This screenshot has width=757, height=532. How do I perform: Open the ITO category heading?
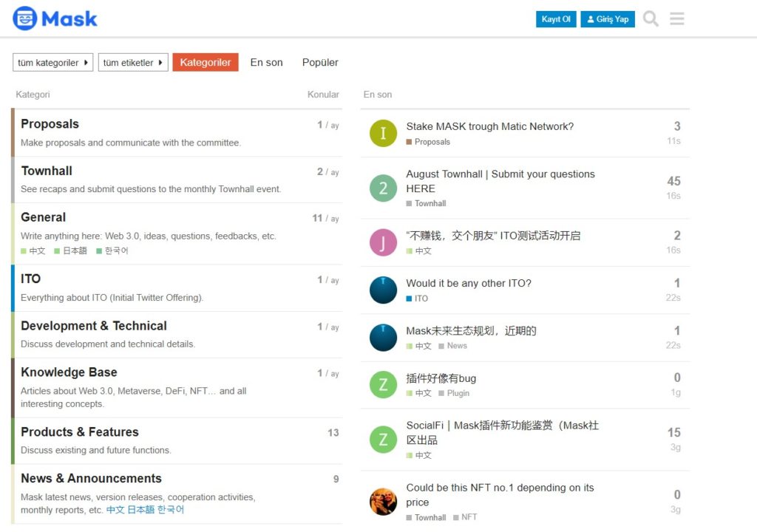tap(30, 279)
